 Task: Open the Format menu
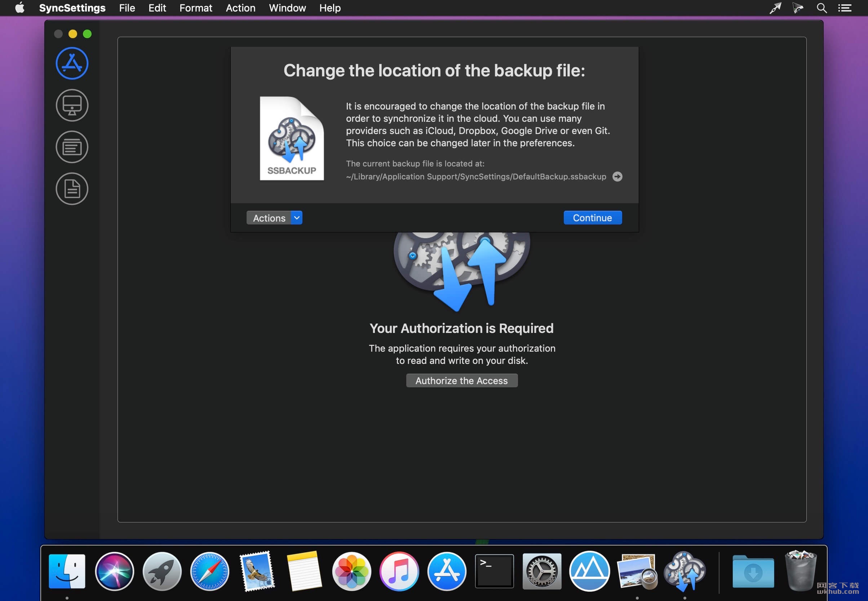coord(195,8)
